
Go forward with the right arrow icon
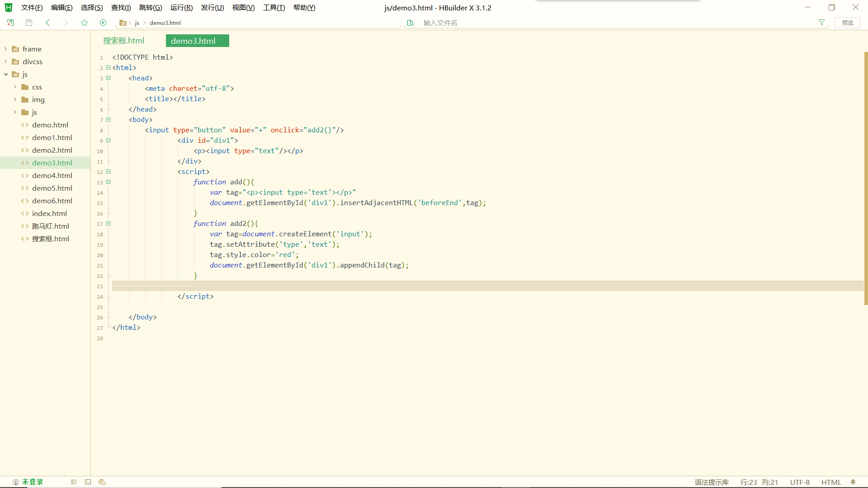66,23
